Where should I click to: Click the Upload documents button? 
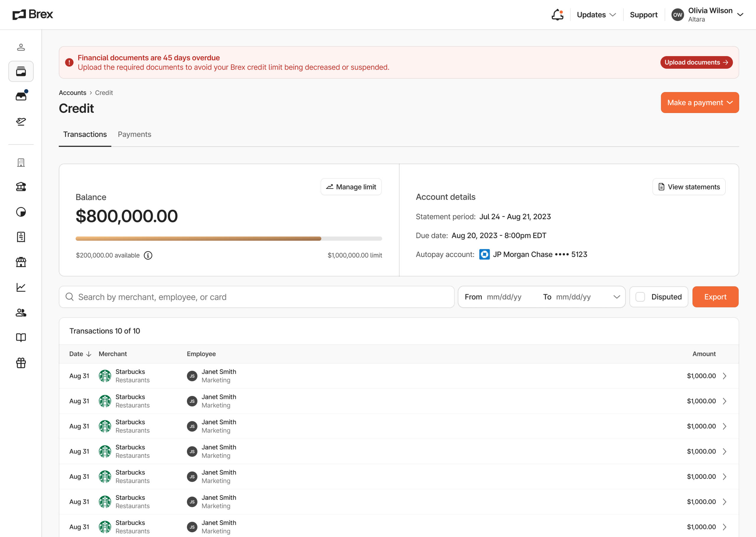pos(696,63)
